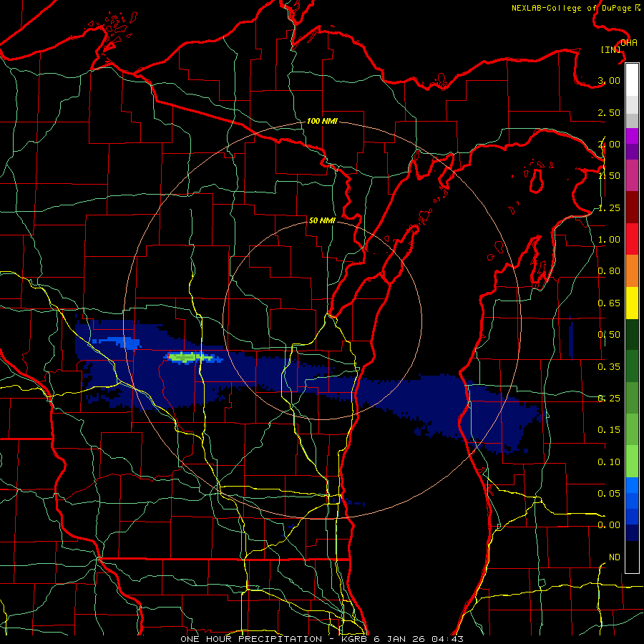Pick the yellow swatch beside 0.65

pos(632,303)
